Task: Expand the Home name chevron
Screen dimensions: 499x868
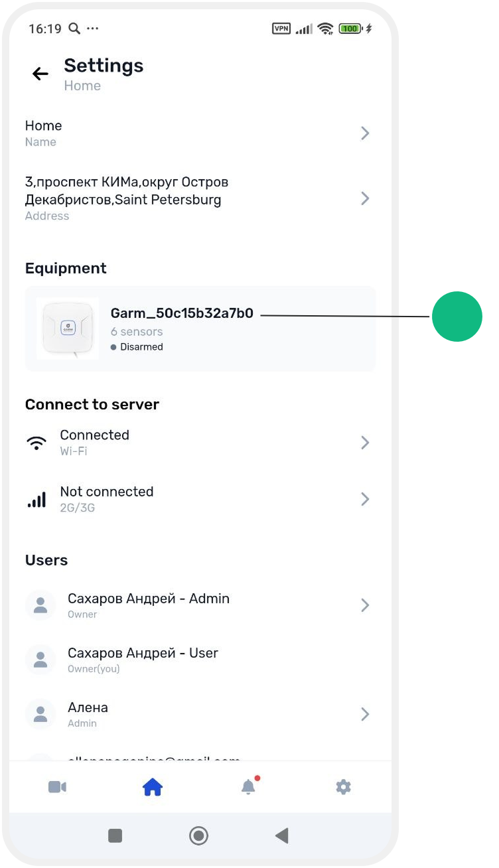Action: pyautogui.click(x=365, y=133)
